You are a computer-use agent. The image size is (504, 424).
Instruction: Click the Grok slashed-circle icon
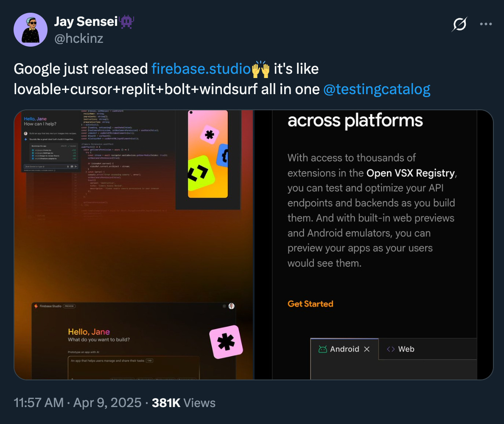click(x=459, y=24)
